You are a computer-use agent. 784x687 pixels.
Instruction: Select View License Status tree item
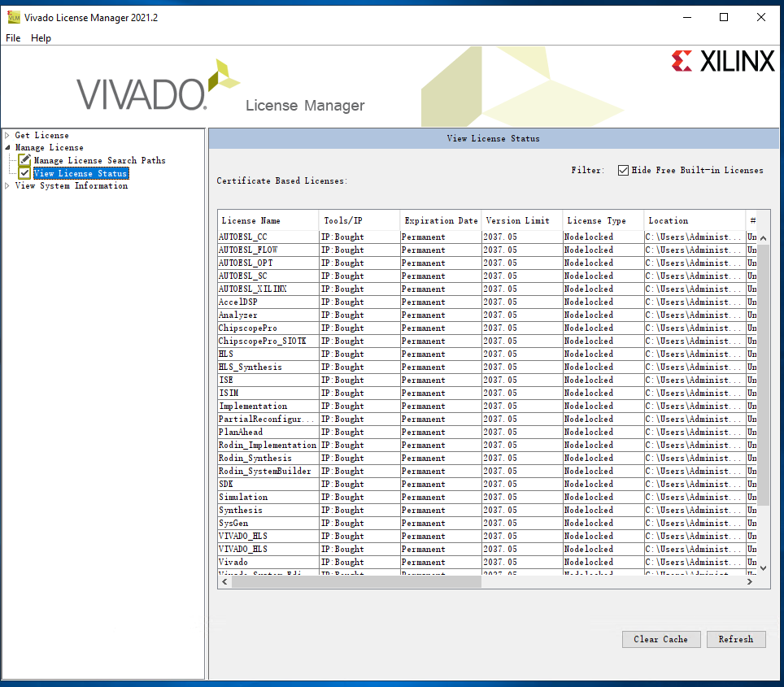point(81,173)
